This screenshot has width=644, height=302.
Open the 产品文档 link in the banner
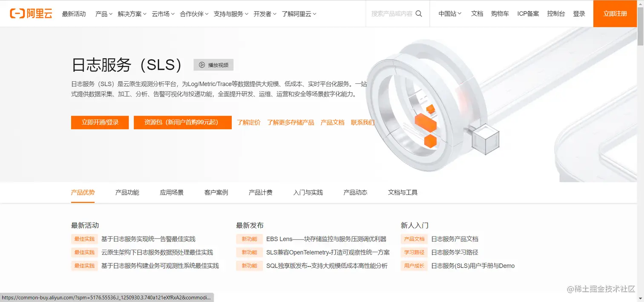click(332, 123)
